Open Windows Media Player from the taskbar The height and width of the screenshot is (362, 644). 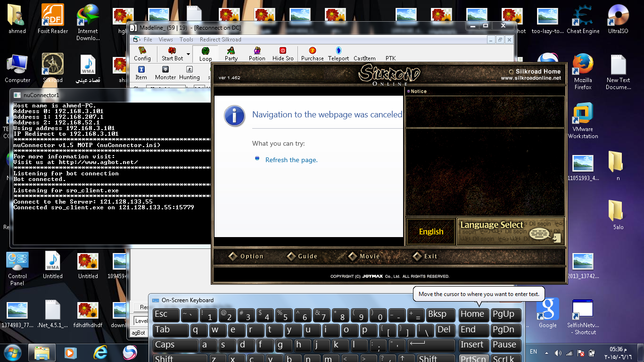(x=71, y=353)
